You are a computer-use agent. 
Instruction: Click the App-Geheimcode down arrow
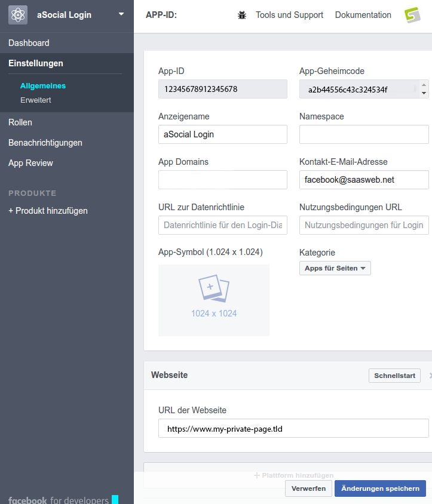[x=424, y=93]
